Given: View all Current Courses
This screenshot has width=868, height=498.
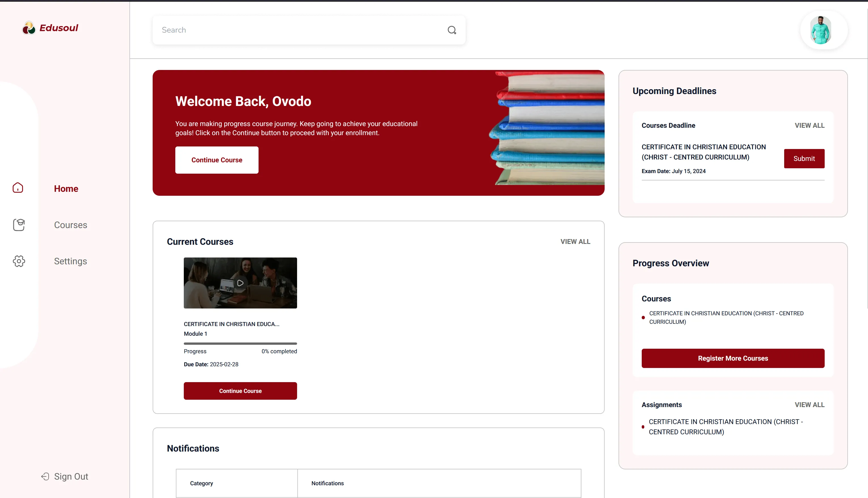Looking at the screenshot, I should pos(575,241).
